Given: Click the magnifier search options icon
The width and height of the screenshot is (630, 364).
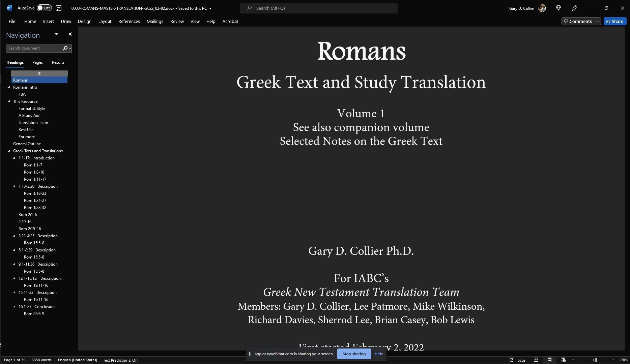Looking at the screenshot, I should click(67, 48).
